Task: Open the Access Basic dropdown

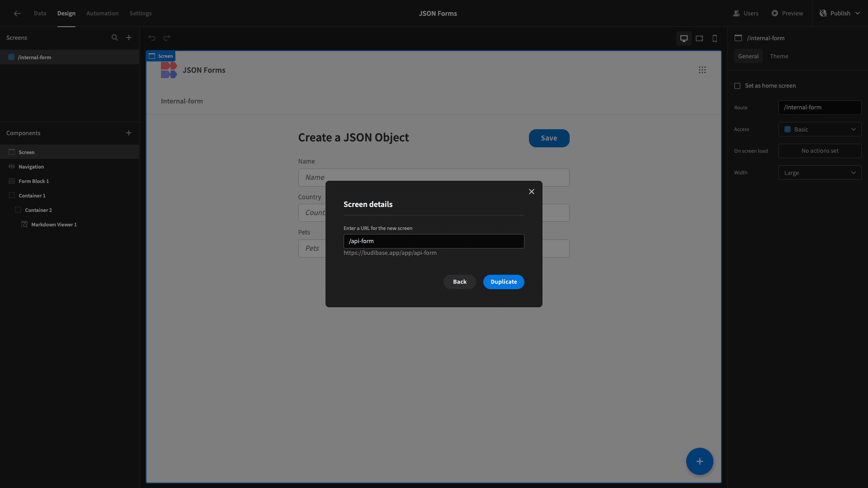Action: (x=820, y=129)
